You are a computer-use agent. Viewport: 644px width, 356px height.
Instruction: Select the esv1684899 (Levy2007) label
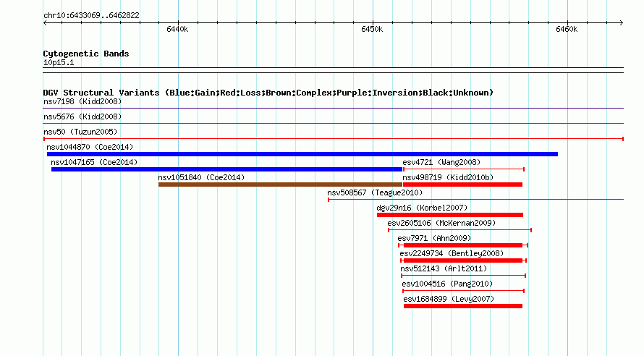449,299
